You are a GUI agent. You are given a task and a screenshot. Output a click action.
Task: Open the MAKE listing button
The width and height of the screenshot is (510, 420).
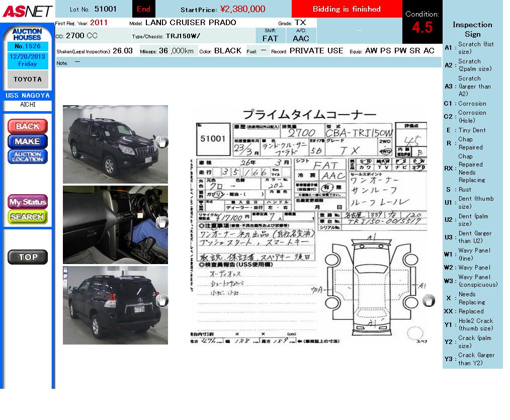coord(27,141)
